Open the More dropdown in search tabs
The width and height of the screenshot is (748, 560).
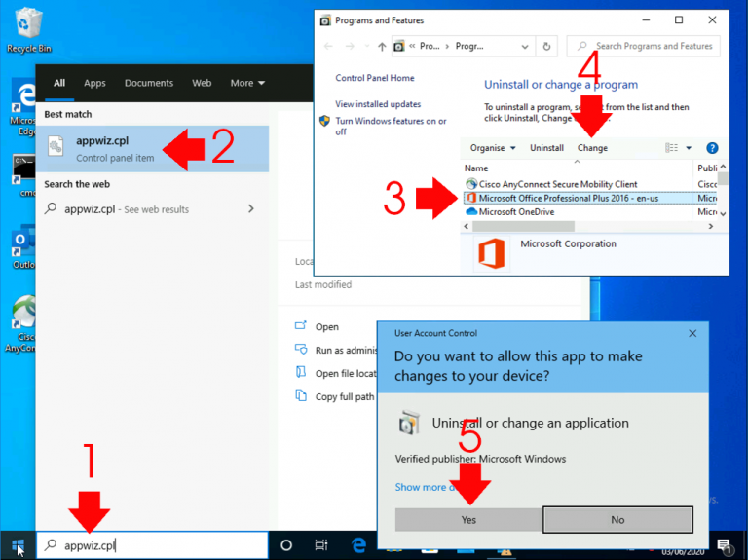pyautogui.click(x=247, y=83)
